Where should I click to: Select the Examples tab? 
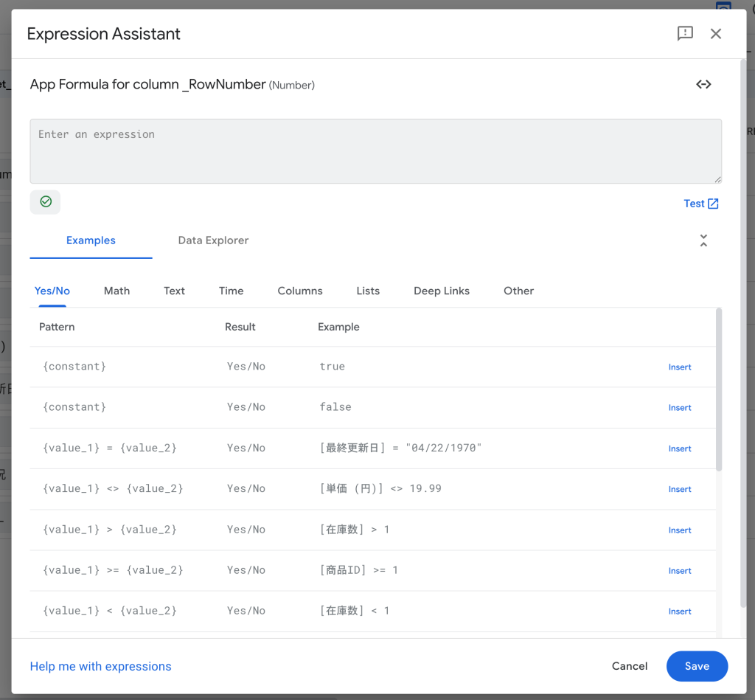tap(91, 240)
